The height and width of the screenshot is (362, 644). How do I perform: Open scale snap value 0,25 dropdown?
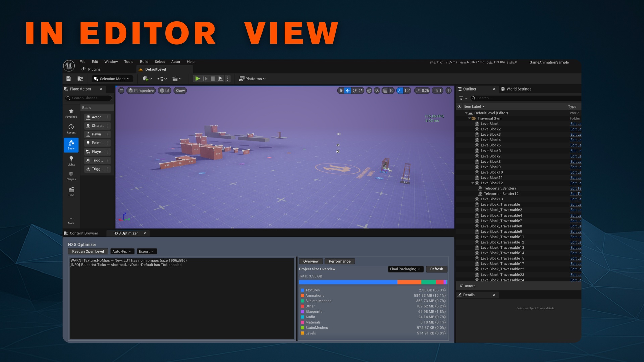coord(425,90)
